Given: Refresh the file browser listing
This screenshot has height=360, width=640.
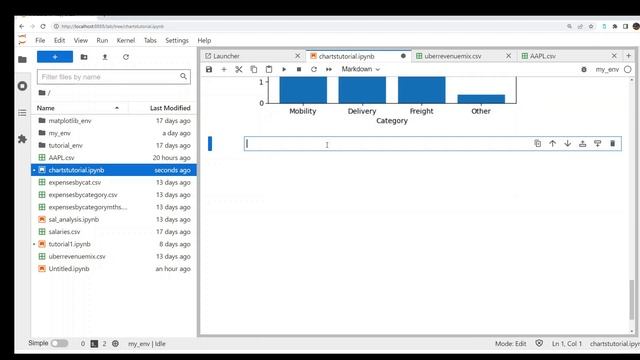Looking at the screenshot, I should [126, 57].
